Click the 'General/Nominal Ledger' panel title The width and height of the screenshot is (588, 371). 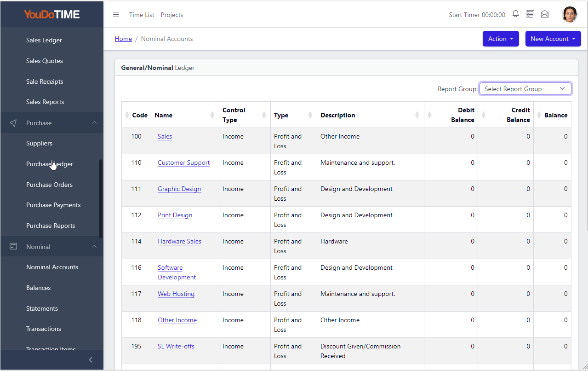click(x=158, y=68)
